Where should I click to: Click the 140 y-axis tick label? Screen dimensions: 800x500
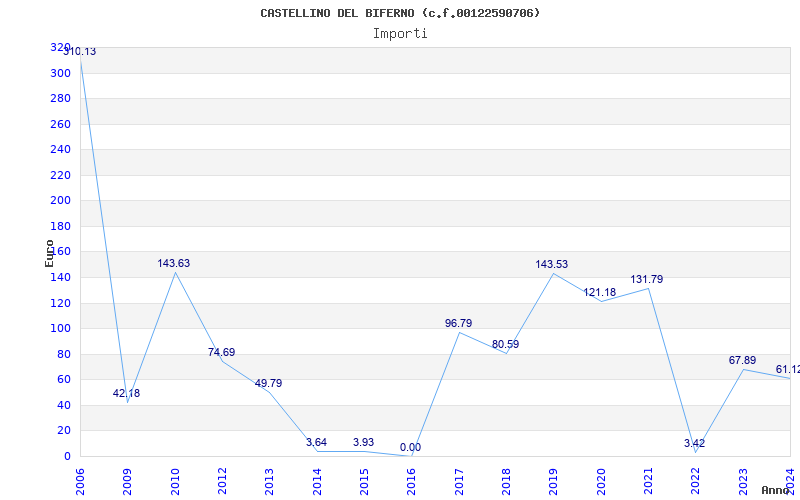[x=60, y=278]
